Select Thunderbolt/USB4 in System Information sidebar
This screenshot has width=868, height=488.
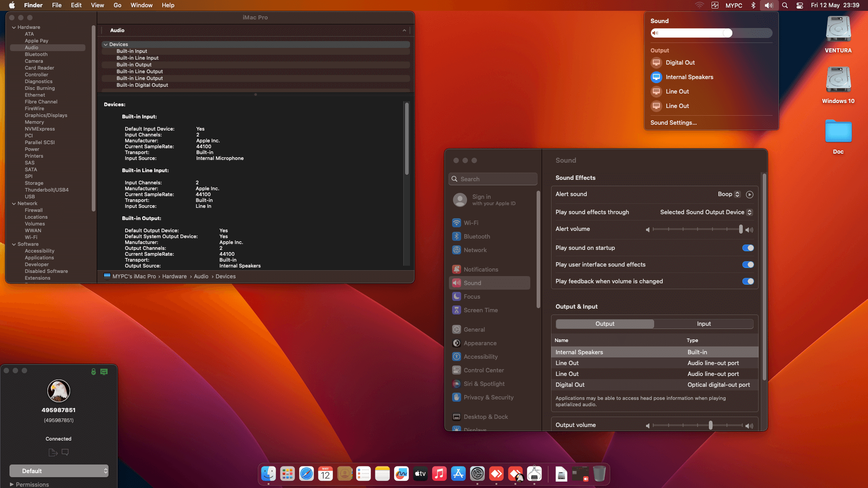[x=47, y=190]
